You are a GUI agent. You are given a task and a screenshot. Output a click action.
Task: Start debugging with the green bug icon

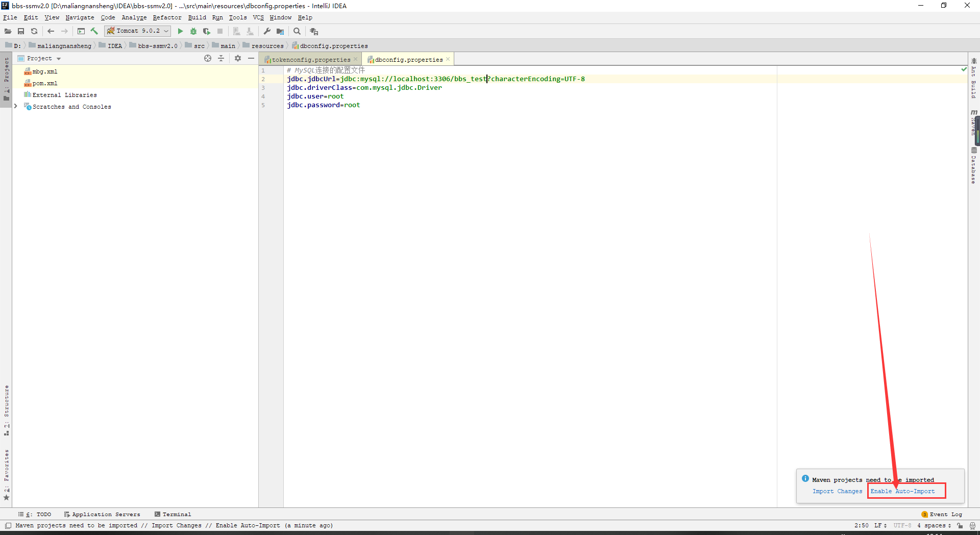tap(193, 31)
